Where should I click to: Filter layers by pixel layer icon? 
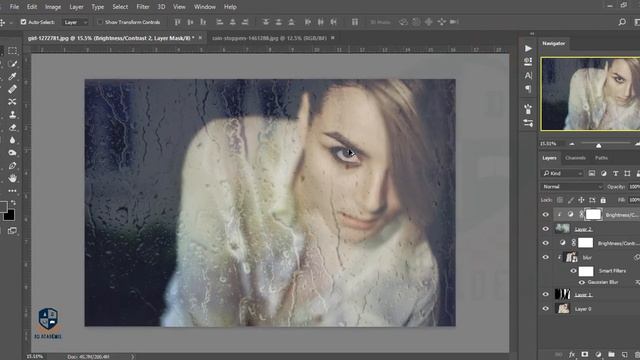click(591, 173)
